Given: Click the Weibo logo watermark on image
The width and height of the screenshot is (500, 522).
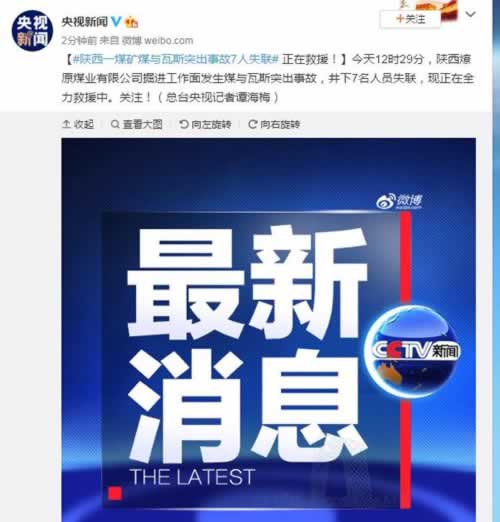Looking at the screenshot, I should [399, 201].
